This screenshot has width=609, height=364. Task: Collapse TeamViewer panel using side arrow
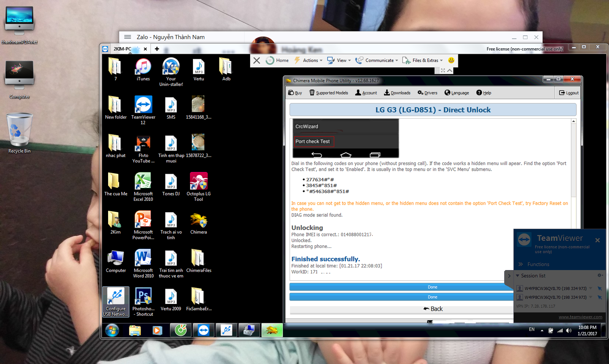(509, 276)
